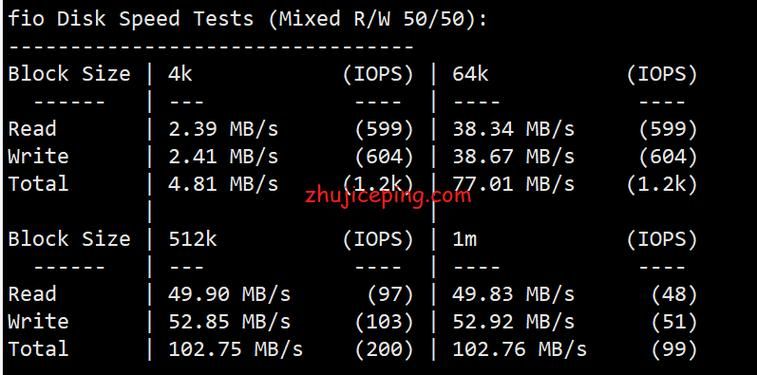Click the (200) IOPS total figure
Screen dimensions: 757x375
pyautogui.click(x=384, y=349)
